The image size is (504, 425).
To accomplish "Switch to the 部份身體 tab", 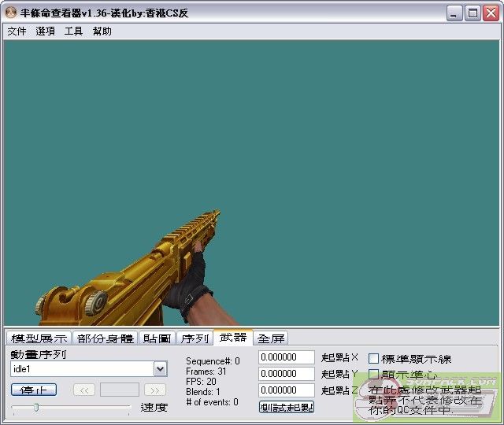I will (x=106, y=338).
